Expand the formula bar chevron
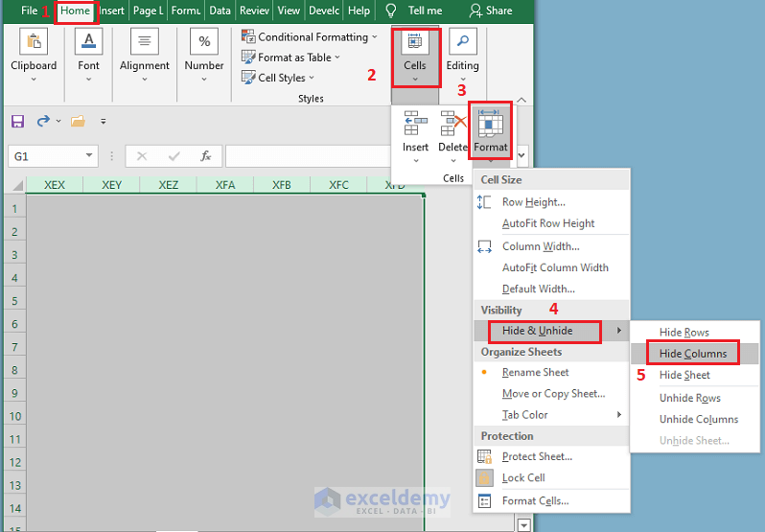This screenshot has height=532, width=765. (522, 156)
